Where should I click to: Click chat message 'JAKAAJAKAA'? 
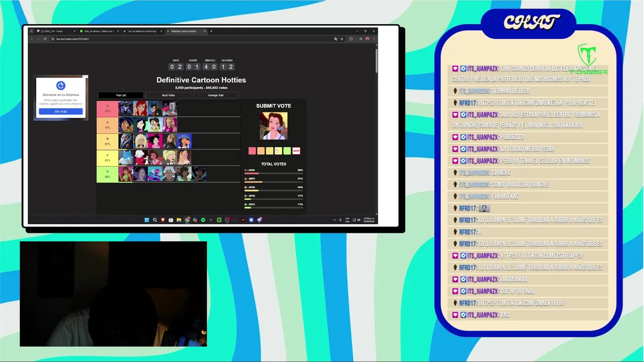click(x=514, y=280)
